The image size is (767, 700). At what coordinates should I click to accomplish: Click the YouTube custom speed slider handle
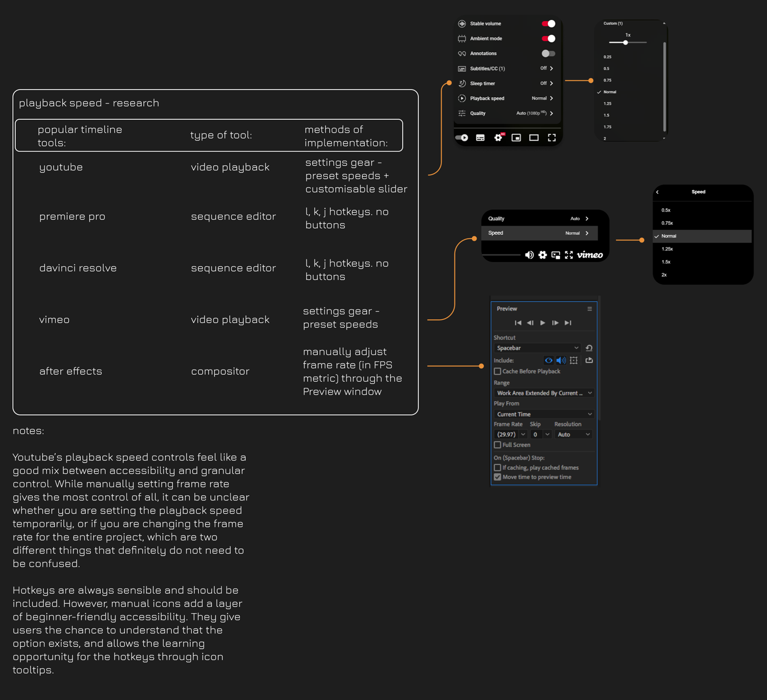(x=626, y=43)
